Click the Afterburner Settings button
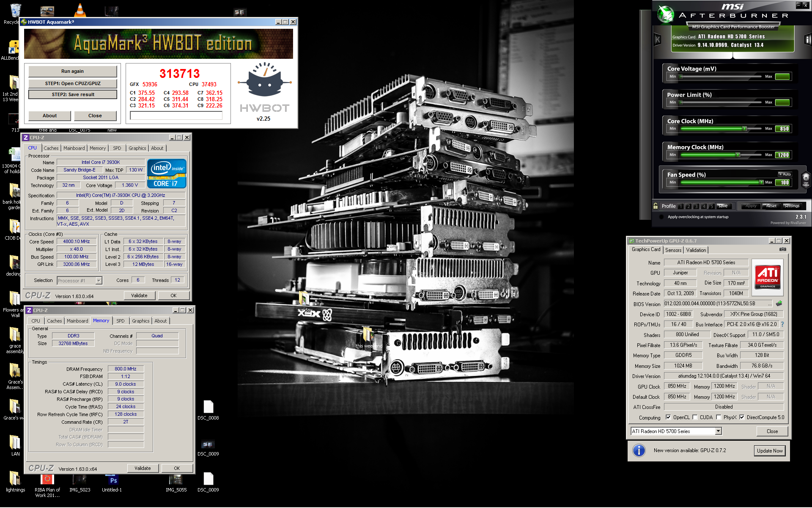 pos(792,206)
